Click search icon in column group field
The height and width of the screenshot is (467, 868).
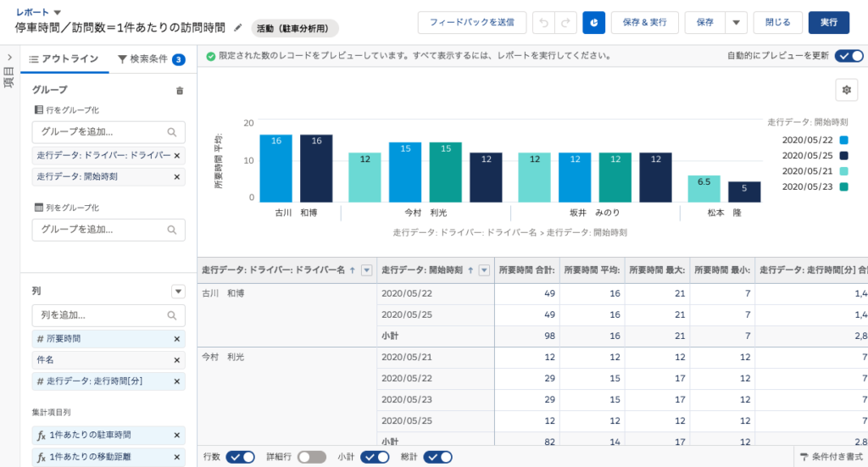coord(172,230)
